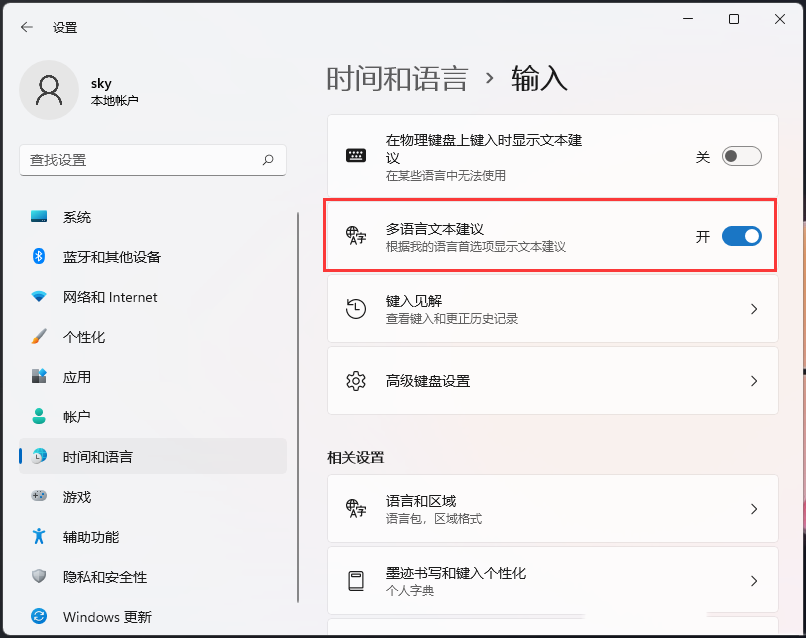
Task: Open 语言和区域 settings
Action: (x=754, y=509)
